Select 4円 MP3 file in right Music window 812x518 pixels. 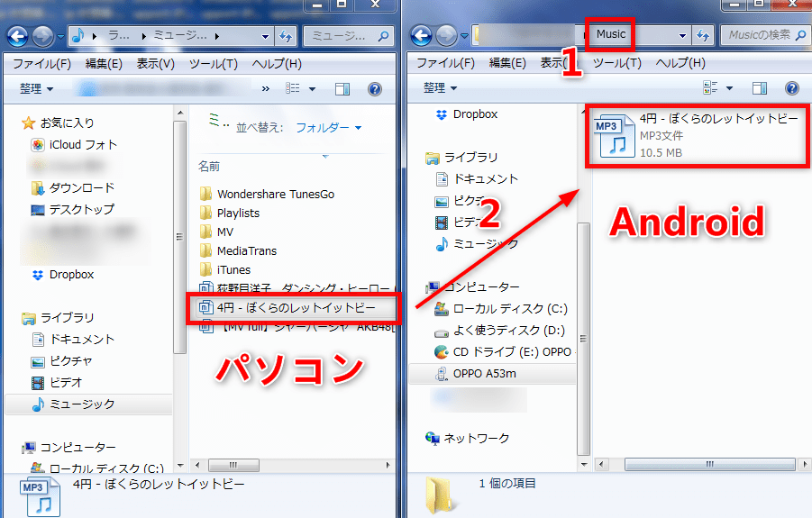(697, 136)
